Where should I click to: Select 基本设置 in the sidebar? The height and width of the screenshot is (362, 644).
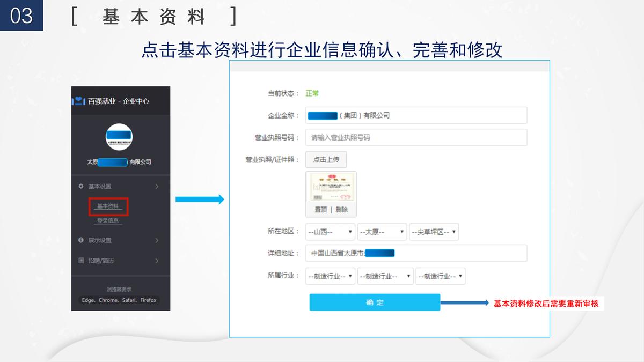point(100,187)
